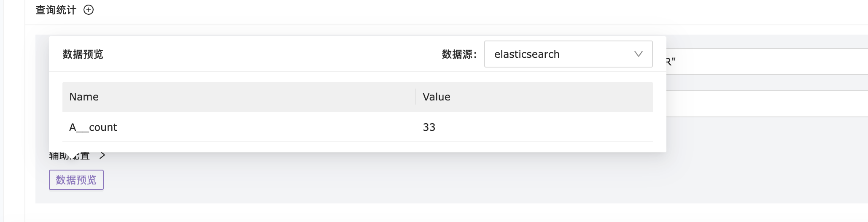The width and height of the screenshot is (868, 222).
Task: Expand the 辅助配置 section label
Action: 70,156
